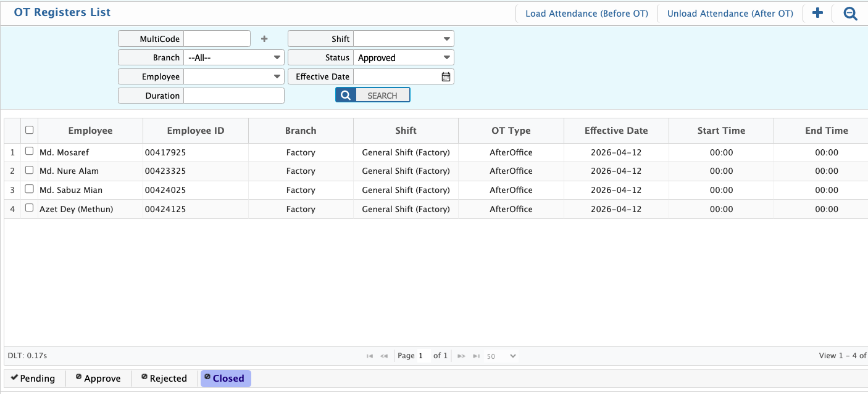Go to the next page arrow
The width and height of the screenshot is (868, 394).
pyautogui.click(x=461, y=356)
